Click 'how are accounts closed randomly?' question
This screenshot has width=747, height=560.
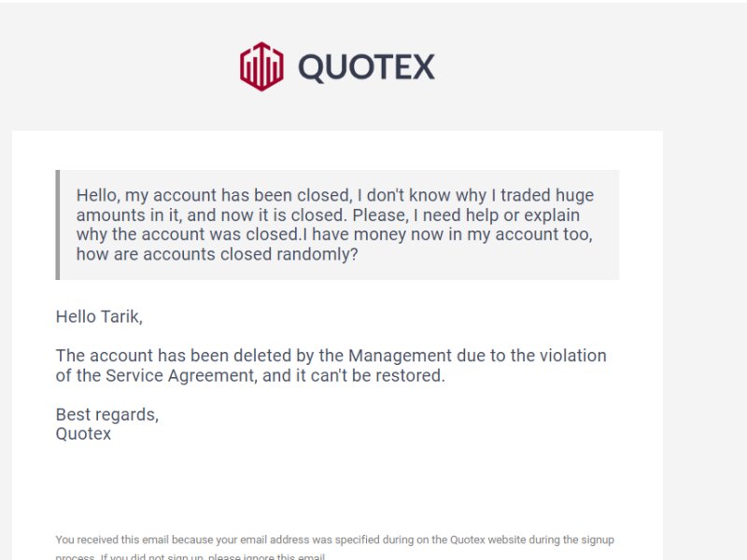click(x=218, y=254)
